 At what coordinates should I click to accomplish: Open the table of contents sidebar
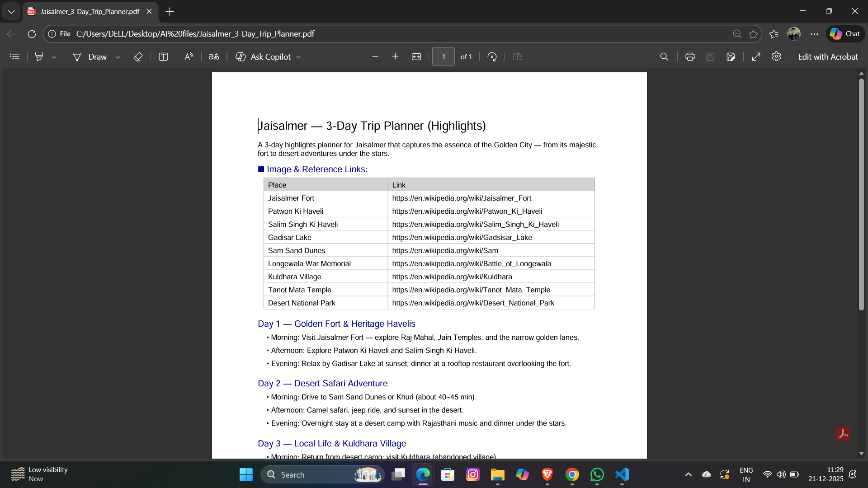click(x=15, y=56)
